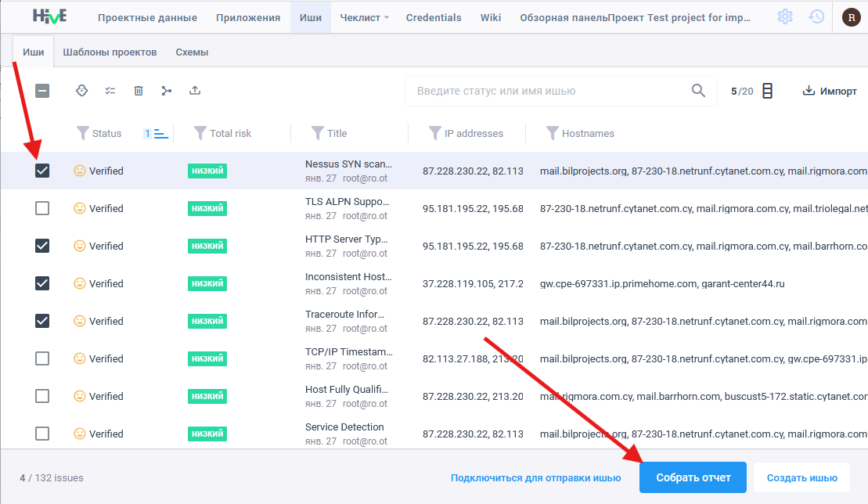Click the Status column sort indicator
The width and height of the screenshot is (868, 504).
[157, 133]
